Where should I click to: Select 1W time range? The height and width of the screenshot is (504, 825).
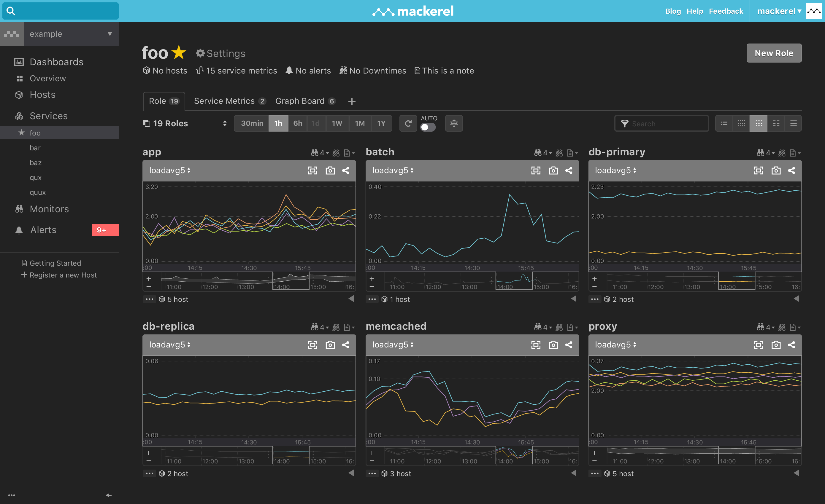tap(337, 123)
